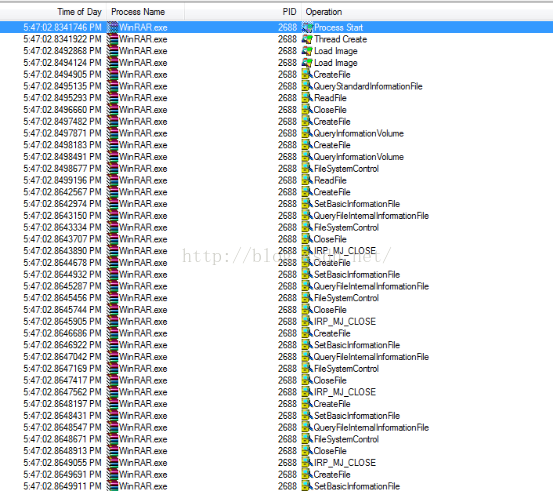The width and height of the screenshot is (554, 491).
Task: Click WinRAR icon in row 5:47:02.8649055
Action: click(112, 463)
